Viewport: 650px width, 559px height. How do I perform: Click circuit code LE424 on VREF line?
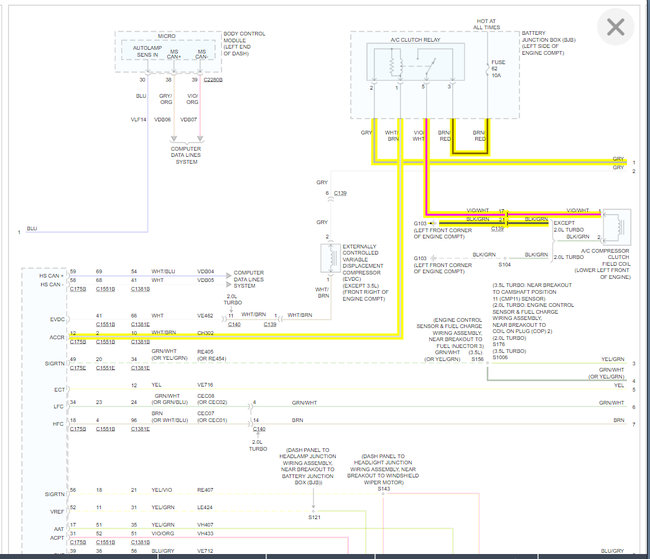pyautogui.click(x=205, y=508)
